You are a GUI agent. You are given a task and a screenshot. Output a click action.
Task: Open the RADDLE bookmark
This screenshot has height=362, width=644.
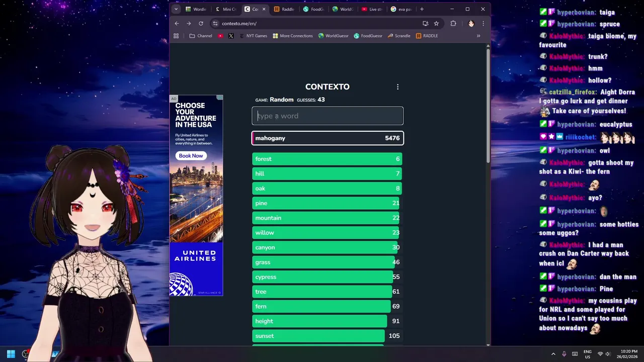tap(427, 36)
